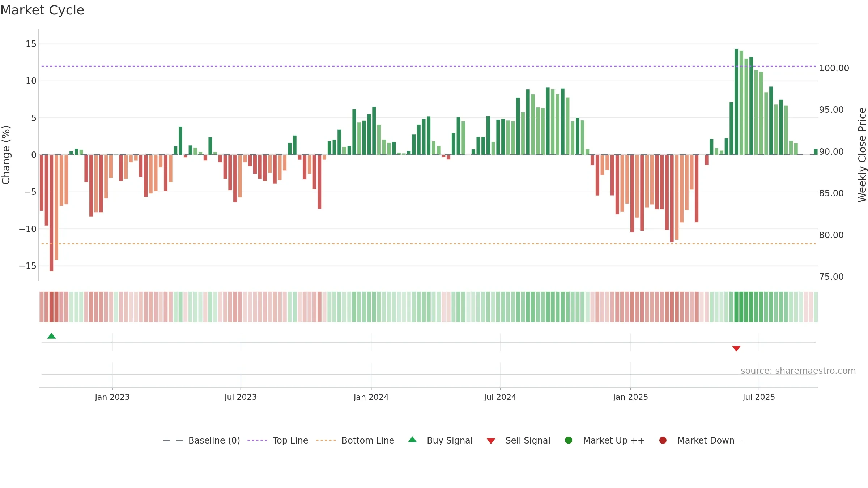Click the Weekly Close Price axis title
Image resolution: width=868 pixels, height=488 pixels.
(862, 155)
